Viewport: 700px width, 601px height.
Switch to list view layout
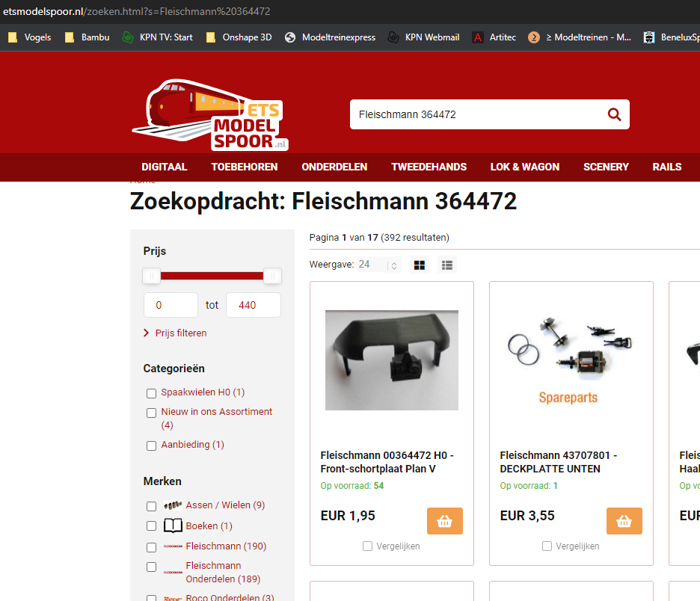pyautogui.click(x=447, y=265)
